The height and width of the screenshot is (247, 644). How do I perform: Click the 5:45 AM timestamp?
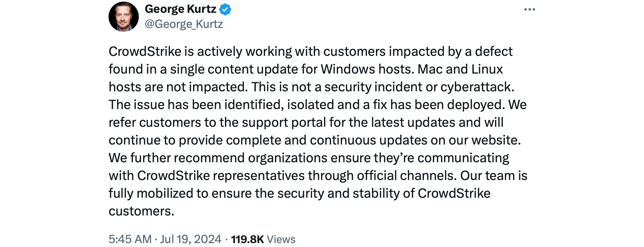130,239
